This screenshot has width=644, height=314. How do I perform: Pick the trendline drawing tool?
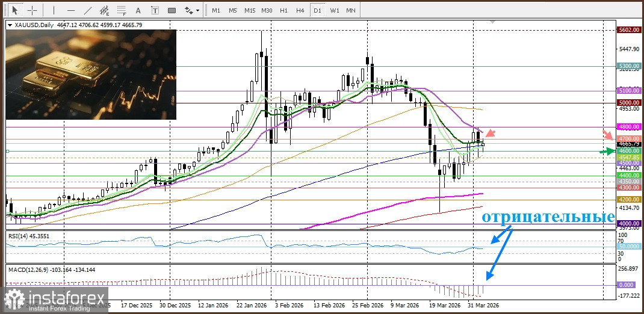[87, 10]
